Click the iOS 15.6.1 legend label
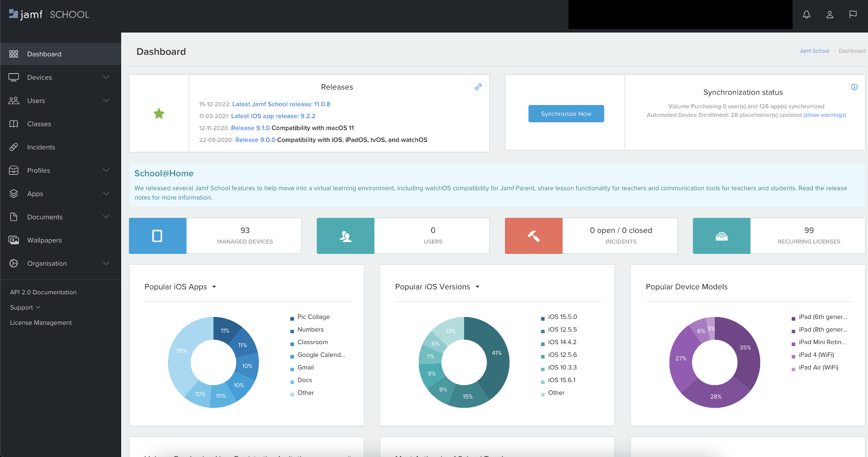The width and height of the screenshot is (868, 457). pyautogui.click(x=562, y=380)
